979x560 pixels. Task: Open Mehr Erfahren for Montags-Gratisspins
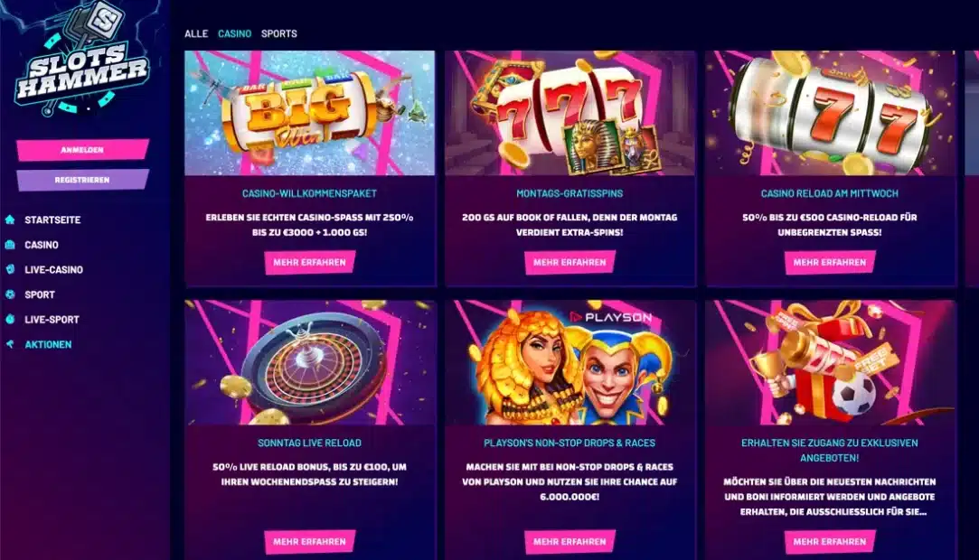tap(570, 263)
